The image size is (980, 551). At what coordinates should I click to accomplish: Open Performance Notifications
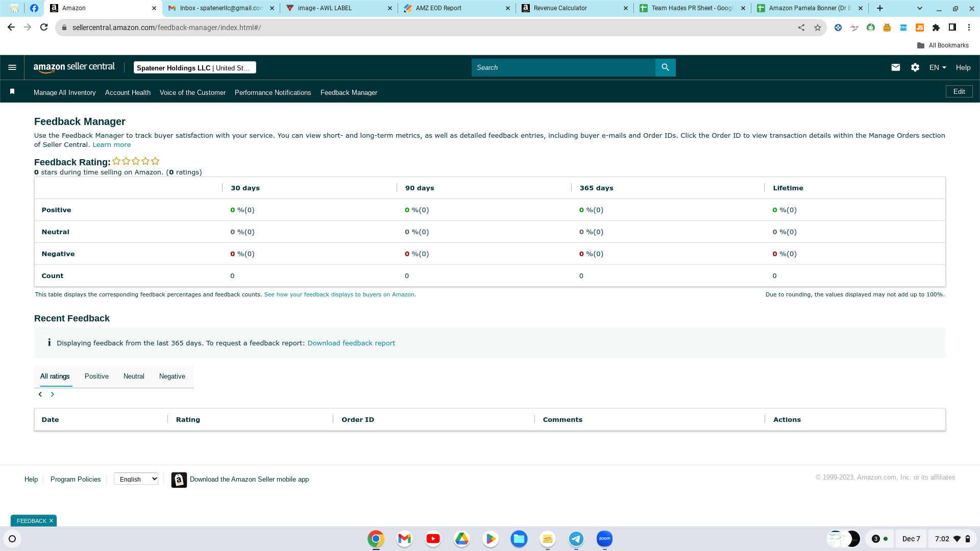(x=273, y=92)
